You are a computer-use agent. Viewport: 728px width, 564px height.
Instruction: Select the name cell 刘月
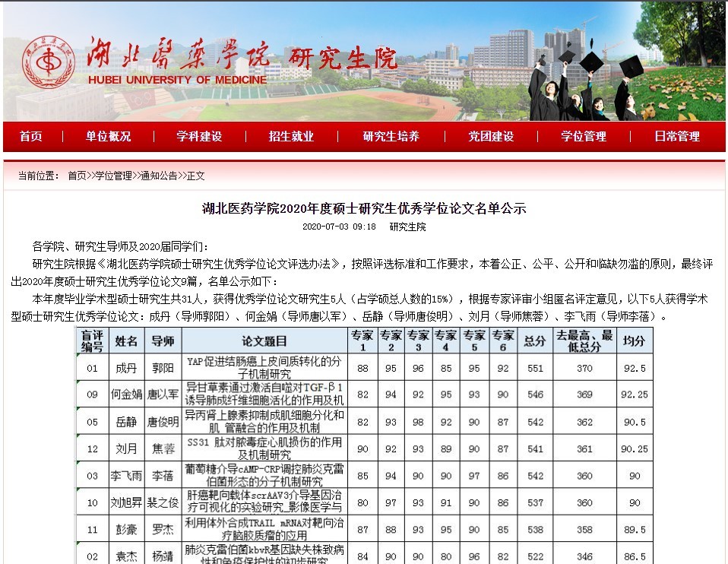point(126,448)
